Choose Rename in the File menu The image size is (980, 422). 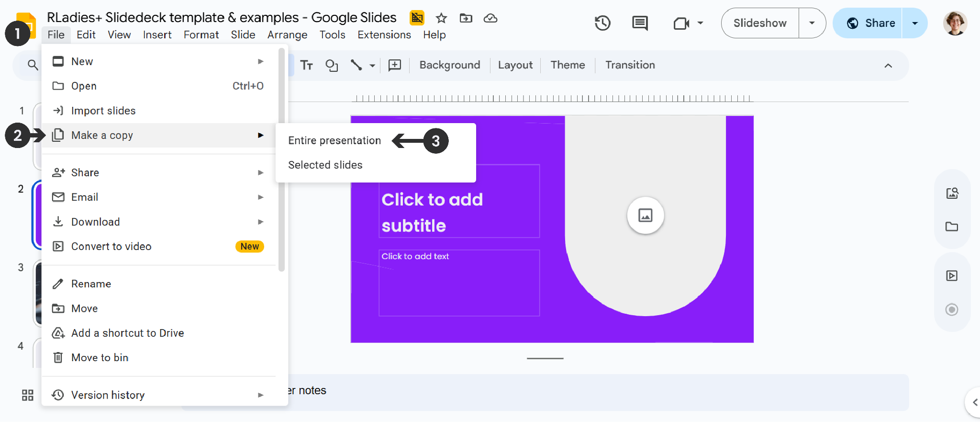coord(159,284)
